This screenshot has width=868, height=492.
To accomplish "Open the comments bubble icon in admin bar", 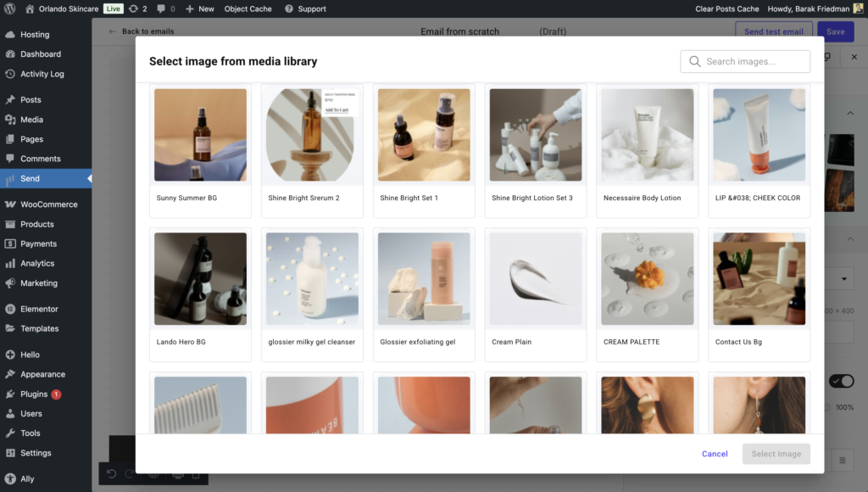I will (161, 8).
